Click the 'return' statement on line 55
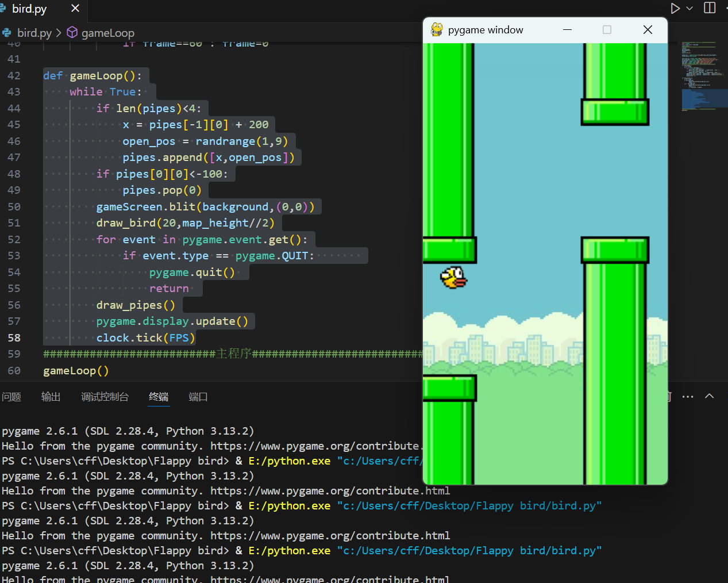This screenshot has height=583, width=728. (x=169, y=288)
